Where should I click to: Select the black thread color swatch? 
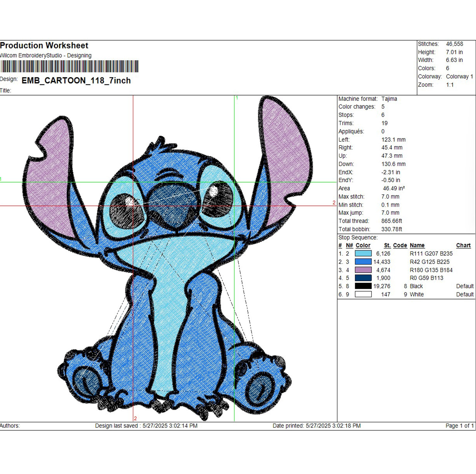pos(363,286)
